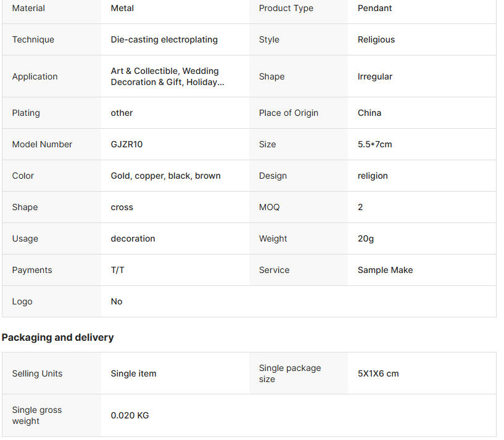Click the "Packaging and delivery" heading
The width and height of the screenshot is (504, 440).
point(57,337)
